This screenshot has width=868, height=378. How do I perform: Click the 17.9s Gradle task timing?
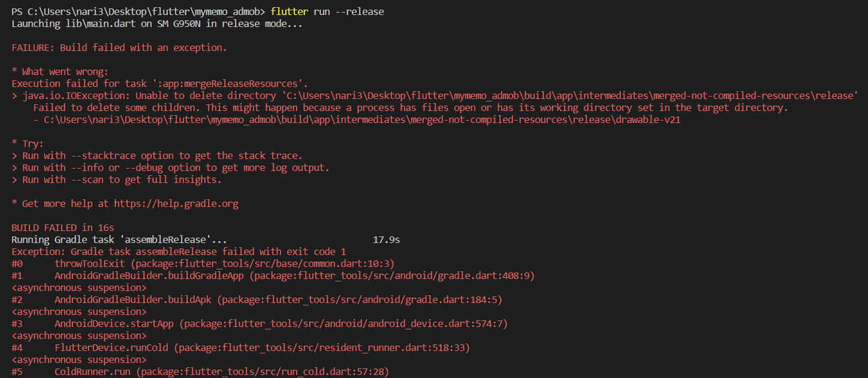(386, 240)
